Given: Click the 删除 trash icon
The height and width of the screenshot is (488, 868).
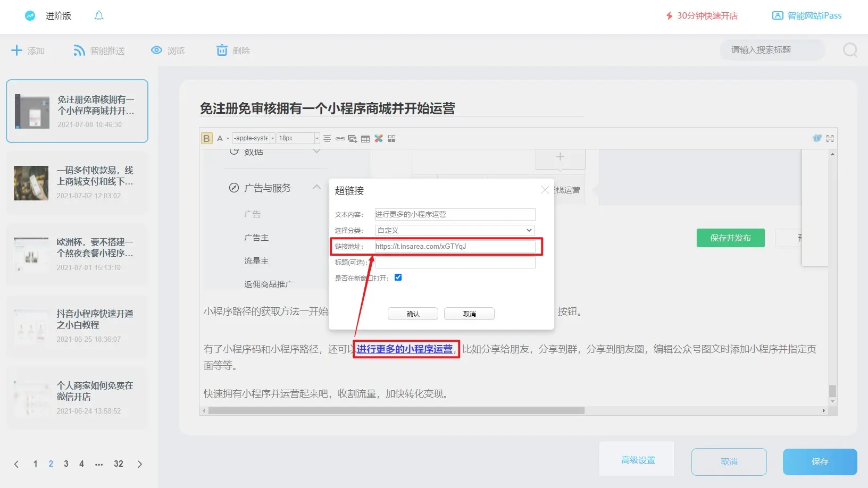Looking at the screenshot, I should (x=222, y=51).
